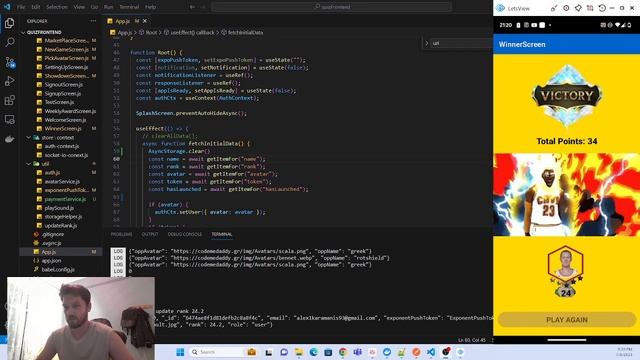The image size is (640, 360).
Task: Open the Go menu
Action: (x=94, y=7)
